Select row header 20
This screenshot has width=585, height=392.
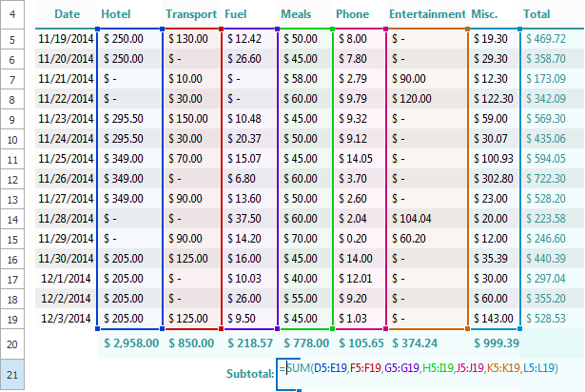tap(12, 344)
